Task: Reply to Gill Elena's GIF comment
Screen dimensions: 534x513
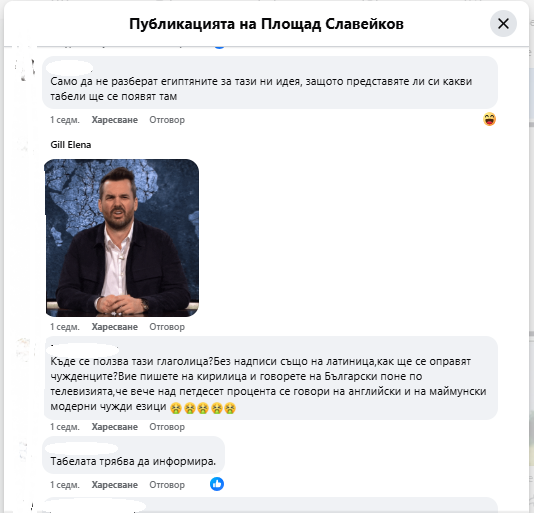Action: pyautogui.click(x=167, y=327)
